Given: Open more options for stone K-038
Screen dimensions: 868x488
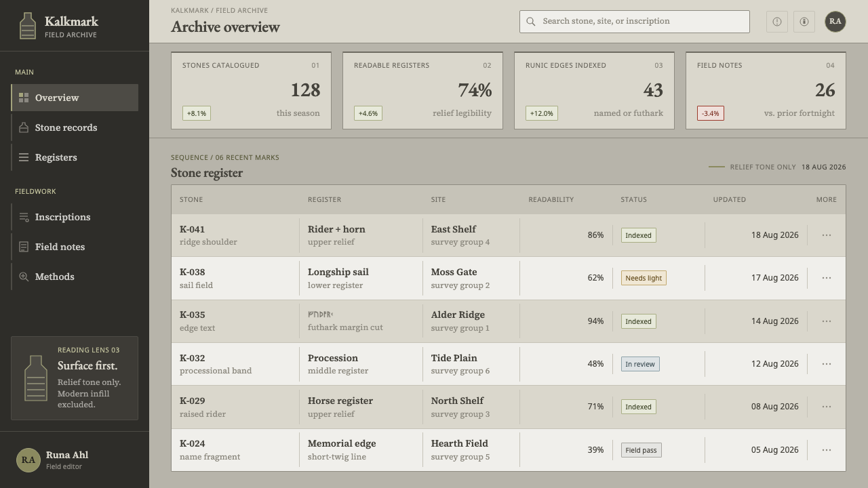Looking at the screenshot, I should (826, 278).
